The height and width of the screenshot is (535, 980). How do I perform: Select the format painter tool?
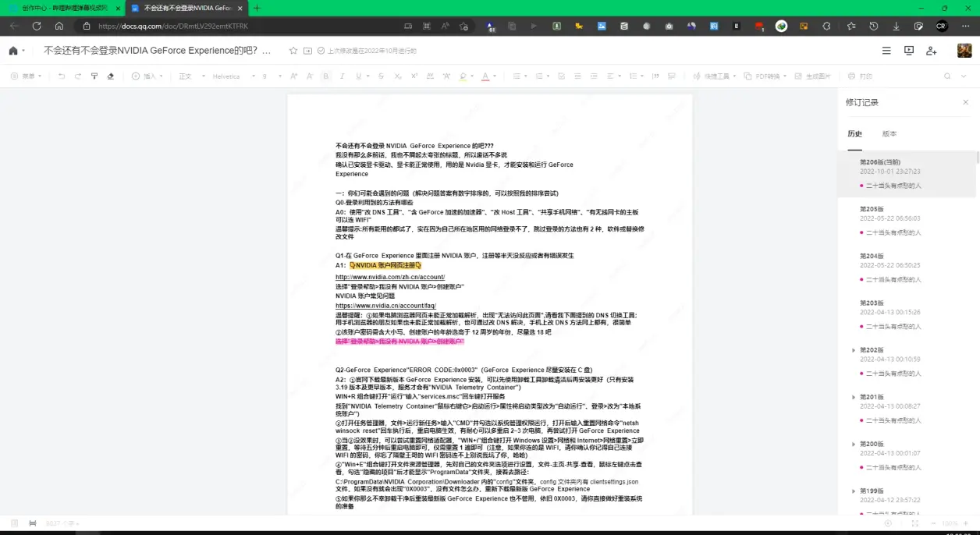tap(94, 76)
